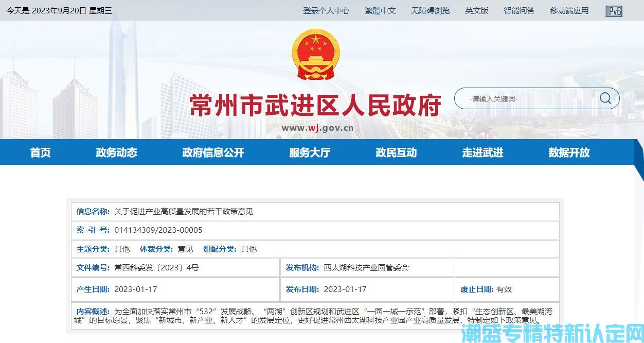Open 登录个人中心 link
Screen dimensions: 644x343
[326, 10]
